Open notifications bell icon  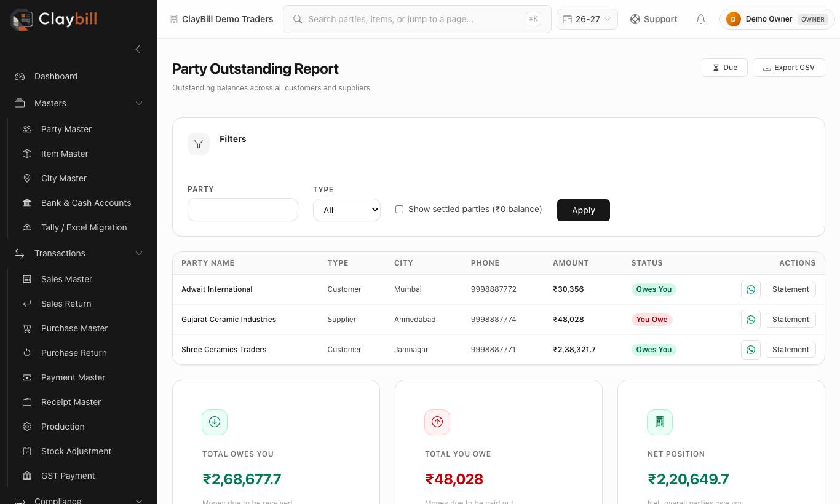700,19
